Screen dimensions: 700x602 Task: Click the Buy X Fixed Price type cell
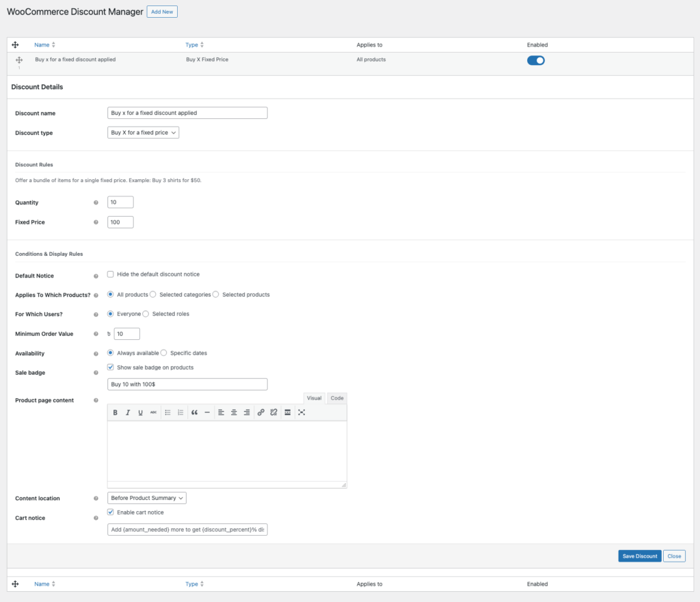(x=207, y=60)
